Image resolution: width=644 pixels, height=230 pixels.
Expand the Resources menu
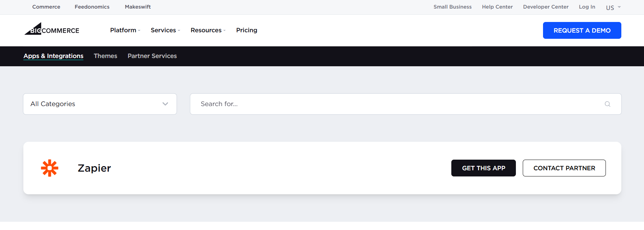point(208,30)
